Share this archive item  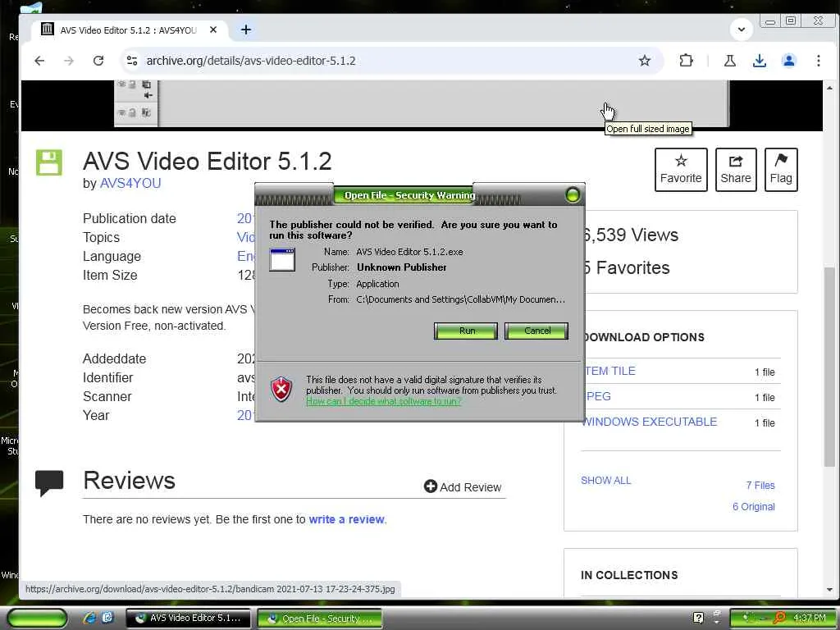coord(736,169)
